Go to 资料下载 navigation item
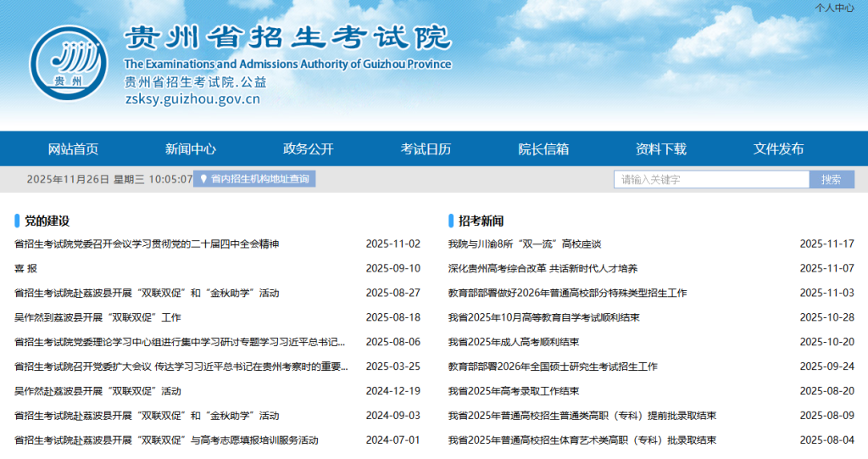868x459 pixels. coord(661,148)
